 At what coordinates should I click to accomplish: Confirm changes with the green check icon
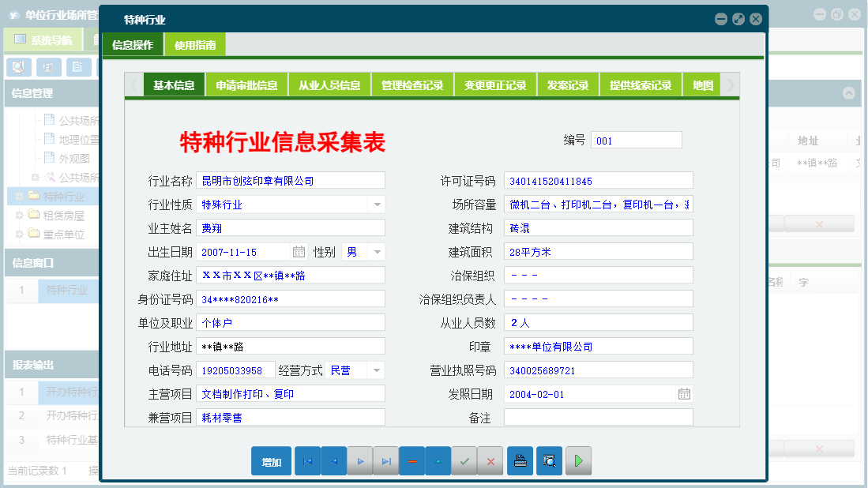(x=464, y=460)
